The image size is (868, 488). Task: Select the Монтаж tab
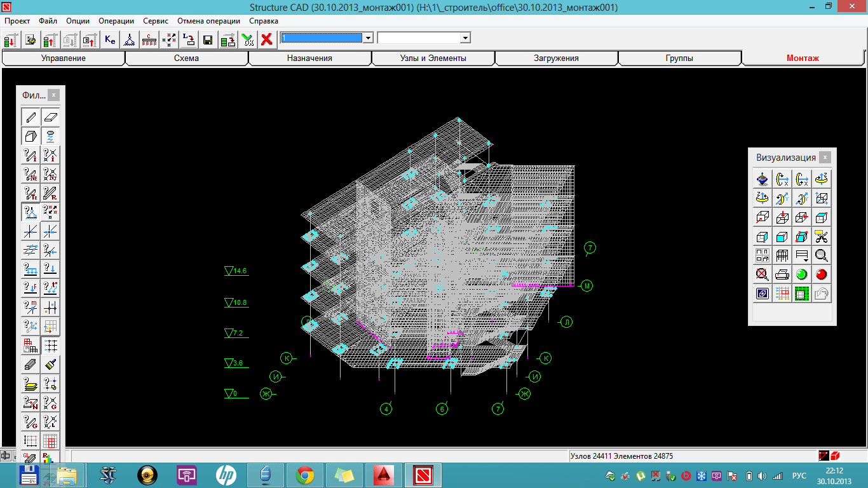pyautogui.click(x=803, y=58)
